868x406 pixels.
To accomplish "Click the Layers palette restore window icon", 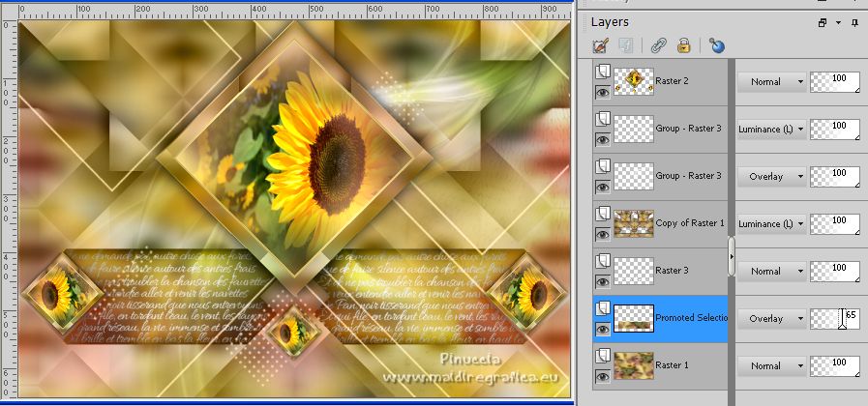I will [823, 22].
